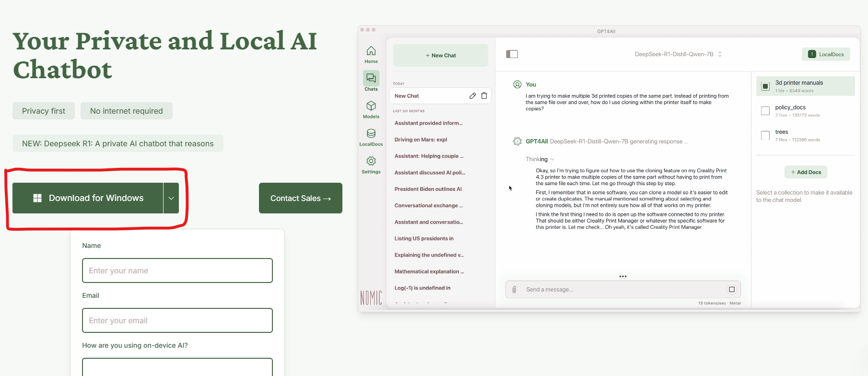868x376 pixels.
Task: Click the 'trees' collection name
Action: [782, 132]
